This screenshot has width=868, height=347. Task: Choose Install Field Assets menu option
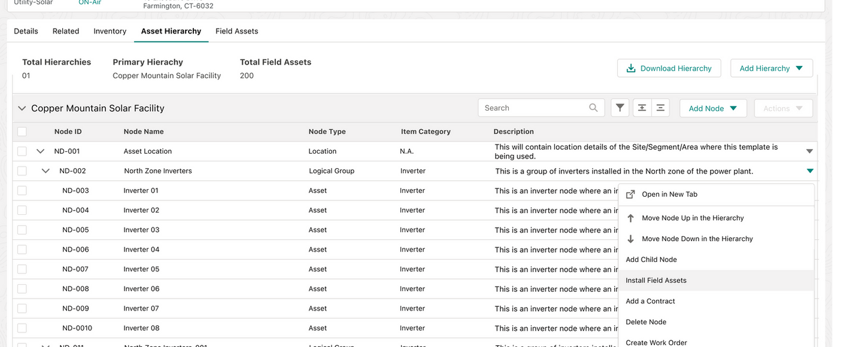point(656,281)
